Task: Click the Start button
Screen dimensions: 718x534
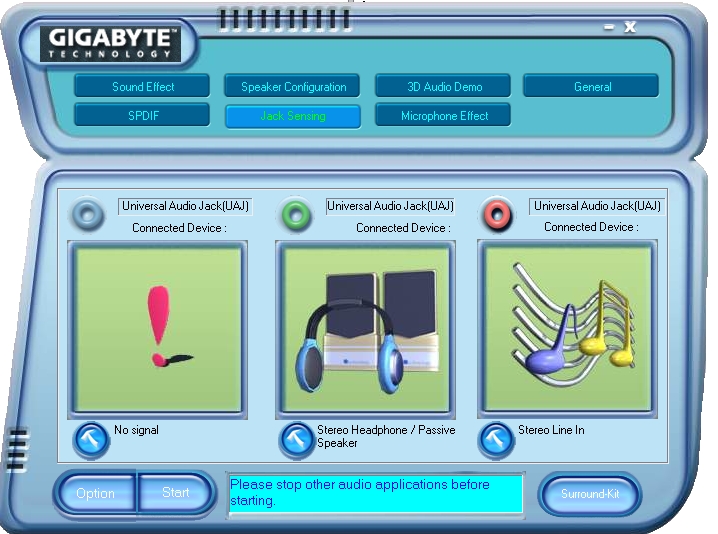Action: coord(175,492)
